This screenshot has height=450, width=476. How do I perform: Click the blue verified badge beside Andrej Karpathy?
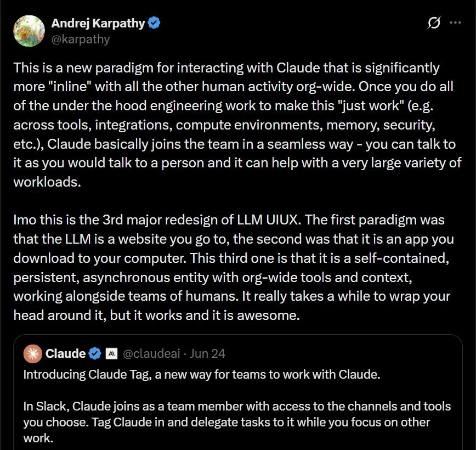154,23
